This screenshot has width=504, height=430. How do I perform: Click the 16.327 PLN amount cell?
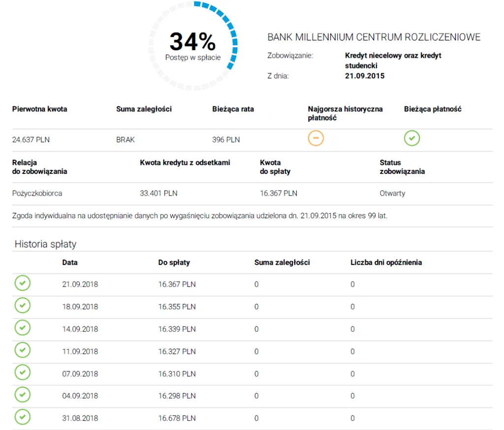(x=177, y=352)
